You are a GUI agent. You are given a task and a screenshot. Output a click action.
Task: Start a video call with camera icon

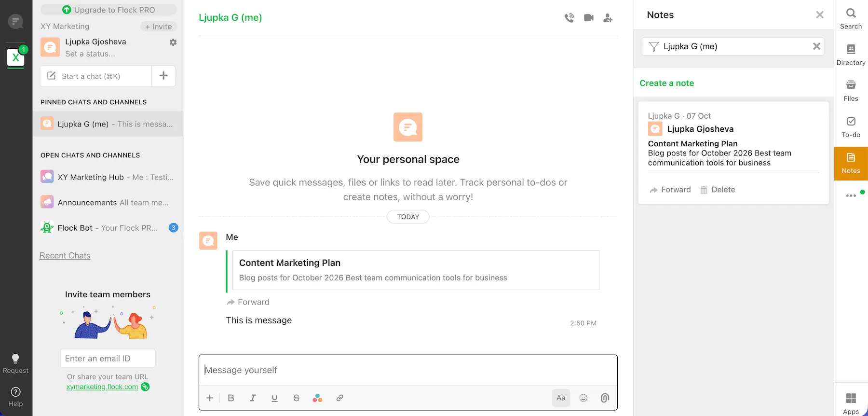pyautogui.click(x=589, y=18)
